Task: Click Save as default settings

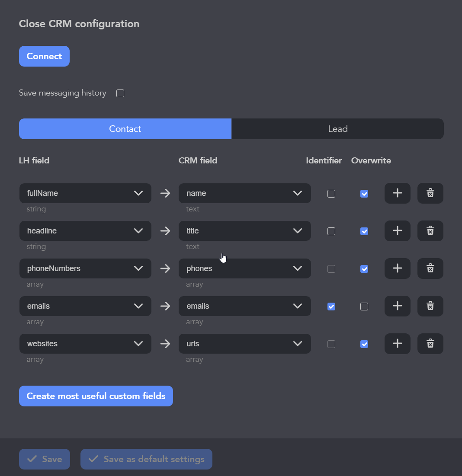Action: point(146,459)
